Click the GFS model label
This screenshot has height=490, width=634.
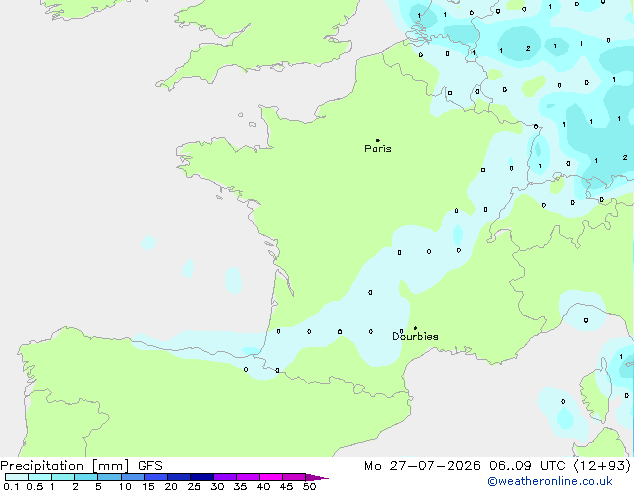pos(150,466)
